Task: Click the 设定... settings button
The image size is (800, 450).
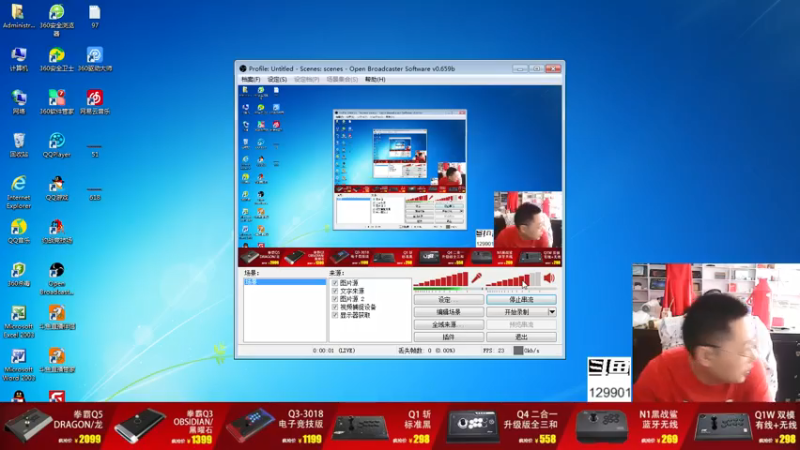Action: click(x=448, y=299)
